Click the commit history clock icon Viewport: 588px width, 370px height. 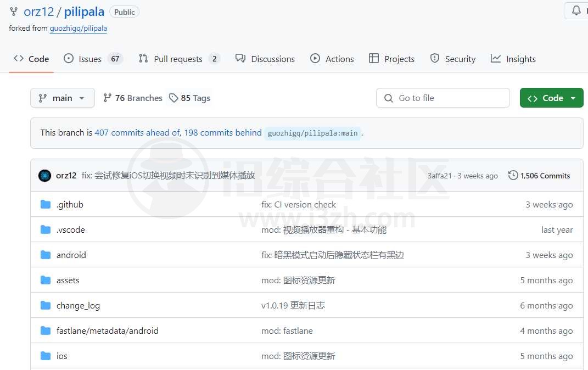coord(513,176)
